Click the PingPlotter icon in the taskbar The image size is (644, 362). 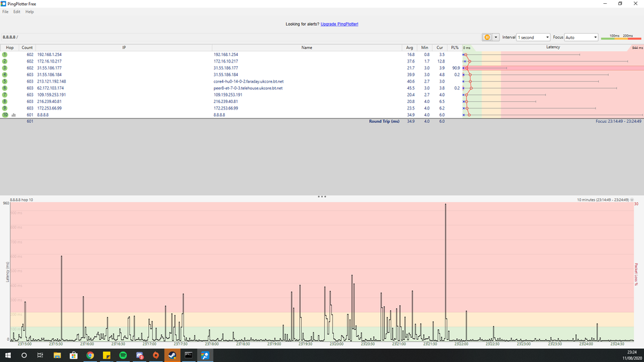point(205,355)
